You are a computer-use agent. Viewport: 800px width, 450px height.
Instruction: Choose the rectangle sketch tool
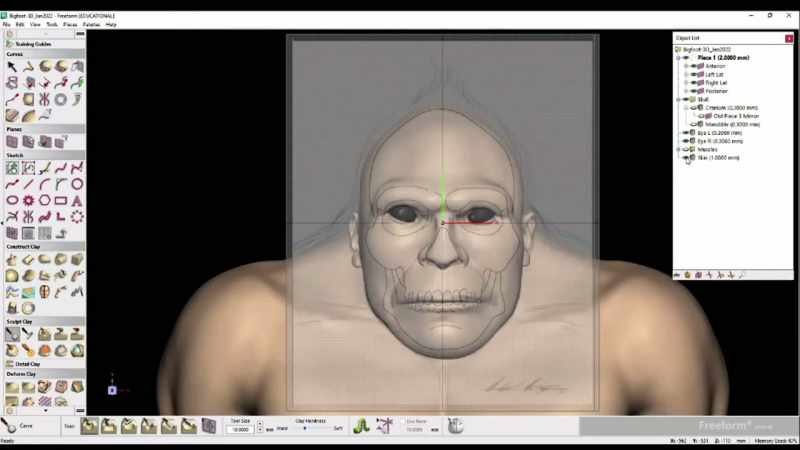[61, 201]
